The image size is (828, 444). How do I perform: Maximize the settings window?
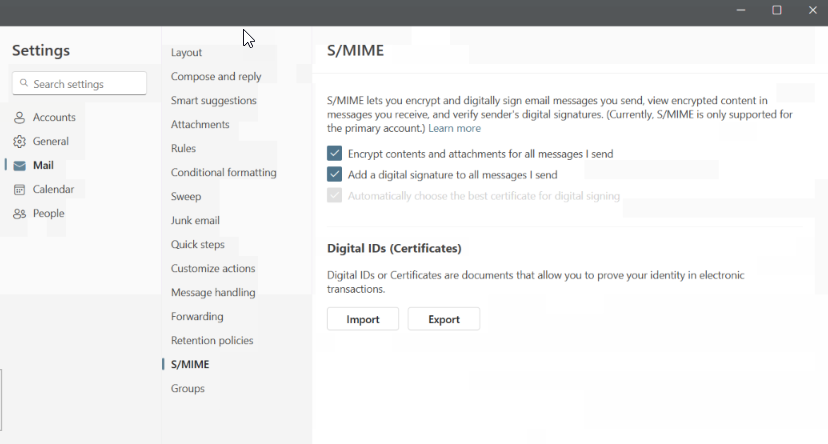pos(777,10)
